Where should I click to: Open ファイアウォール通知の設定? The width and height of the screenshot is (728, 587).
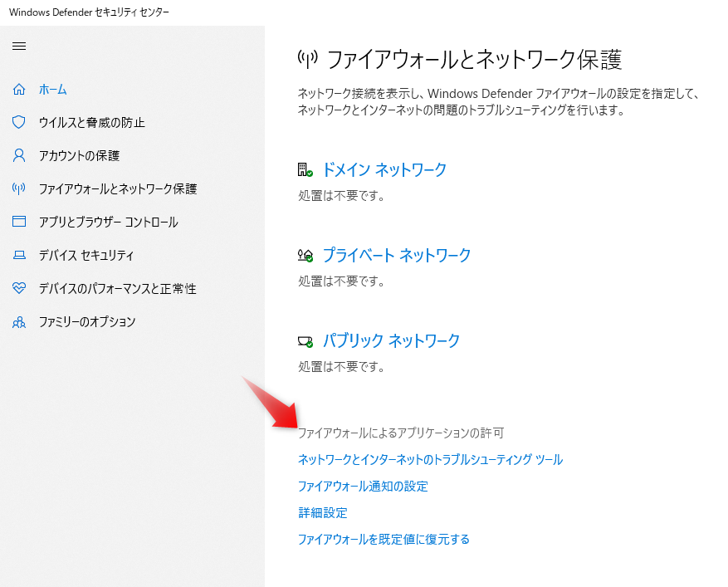[x=362, y=486]
